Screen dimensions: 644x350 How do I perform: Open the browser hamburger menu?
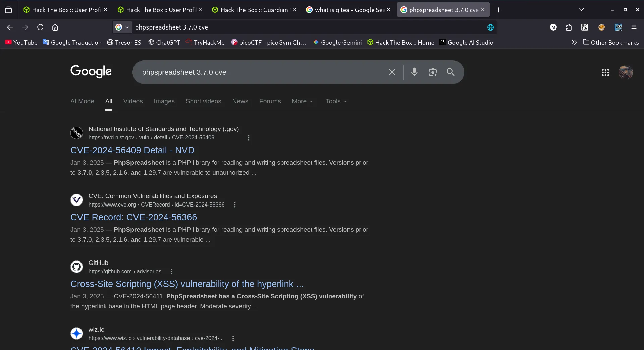(634, 27)
